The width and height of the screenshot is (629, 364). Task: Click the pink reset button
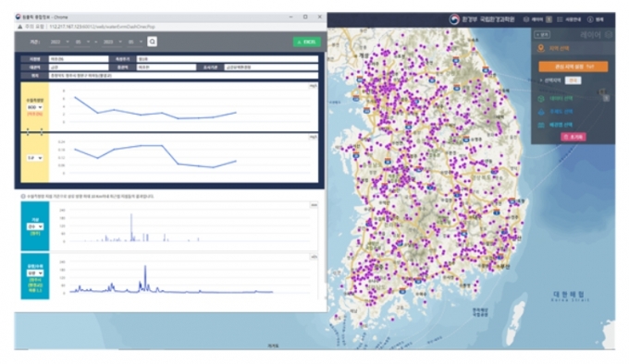[573, 137]
